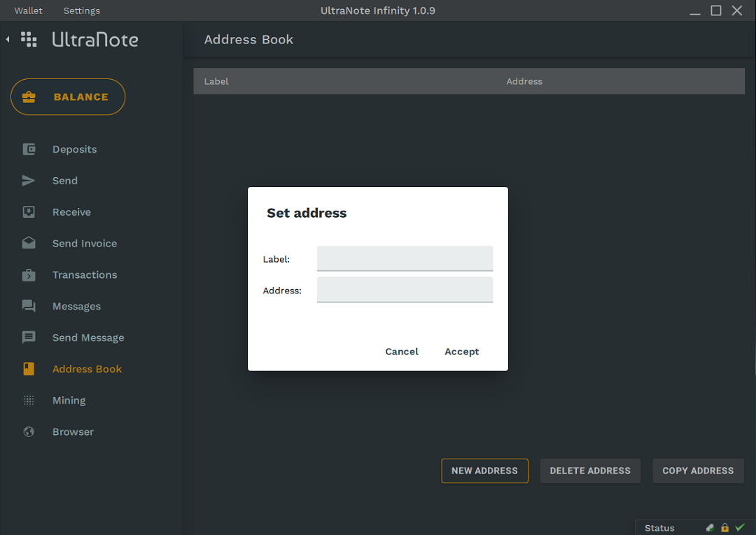This screenshot has width=756, height=535.
Task: Click the DELETE ADDRESS button
Action: 590,471
